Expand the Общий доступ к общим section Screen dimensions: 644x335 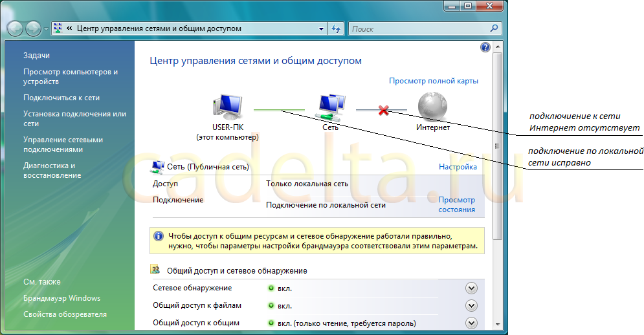471,323
